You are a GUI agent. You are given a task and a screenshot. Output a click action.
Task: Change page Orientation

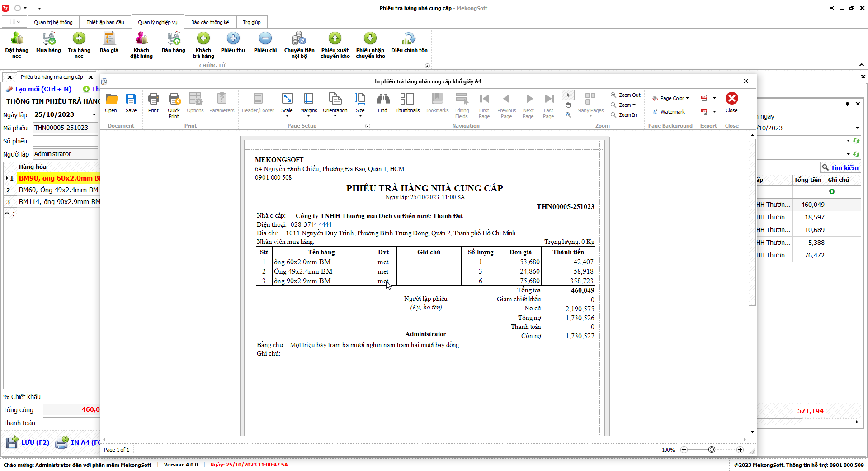click(335, 105)
